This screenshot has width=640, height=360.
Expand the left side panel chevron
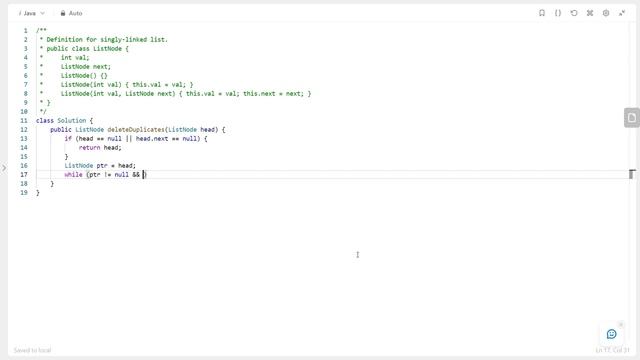click(4, 168)
